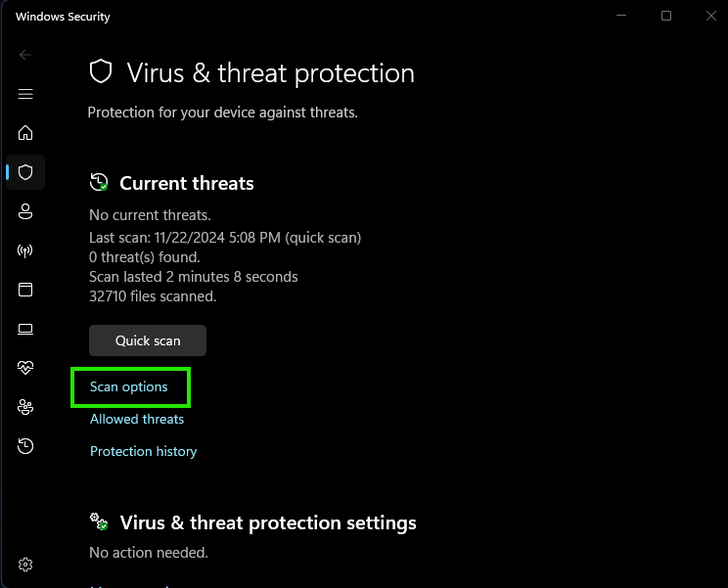Maximize the Windows Security window
The width and height of the screenshot is (728, 588).
coord(666,16)
